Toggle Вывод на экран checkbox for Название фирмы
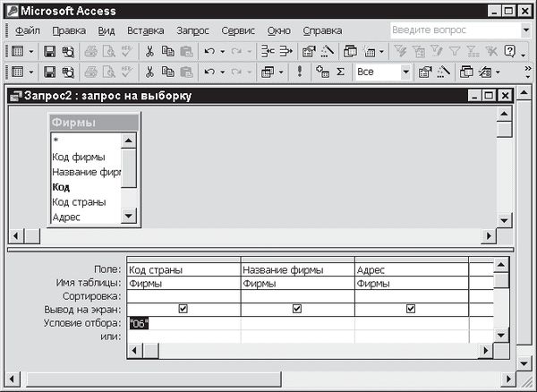Image resolution: width=537 pixels, height=392 pixels. click(x=297, y=309)
